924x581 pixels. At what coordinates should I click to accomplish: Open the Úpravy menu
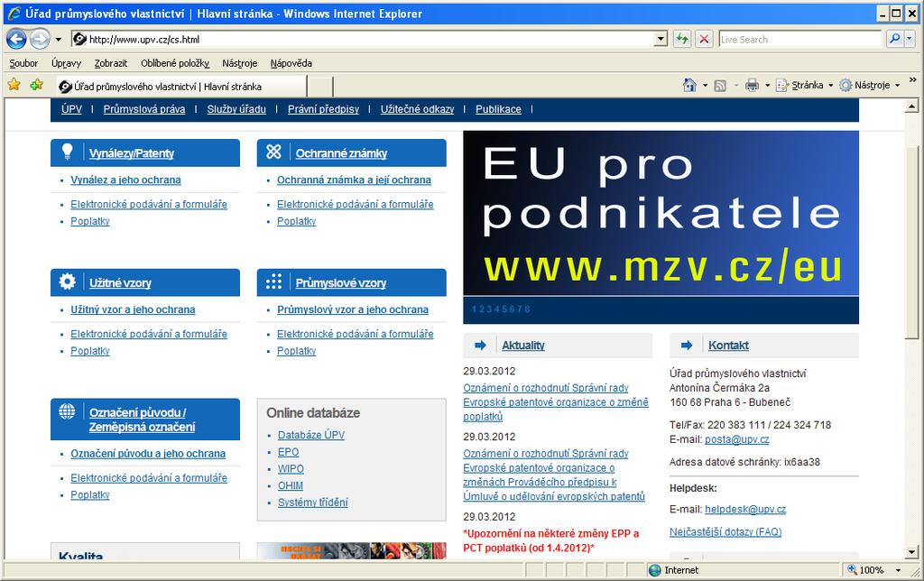tap(66, 63)
